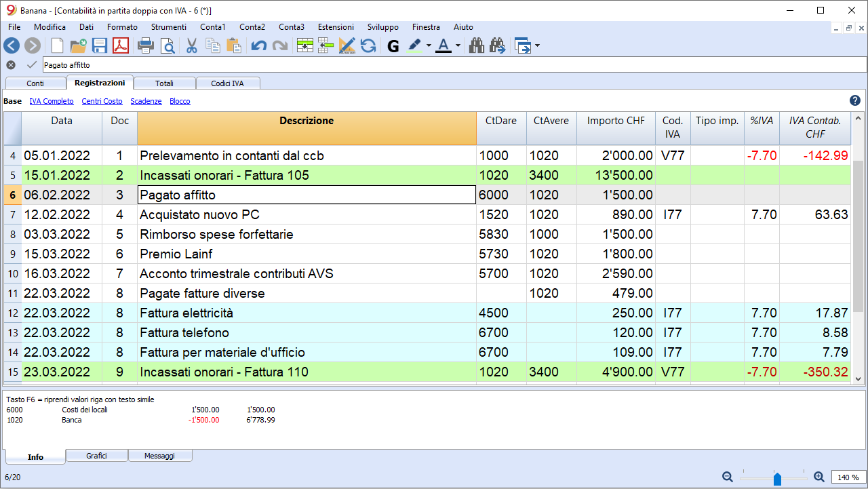
Task: Click the edit field containing Pagato affitto
Action: click(454, 65)
